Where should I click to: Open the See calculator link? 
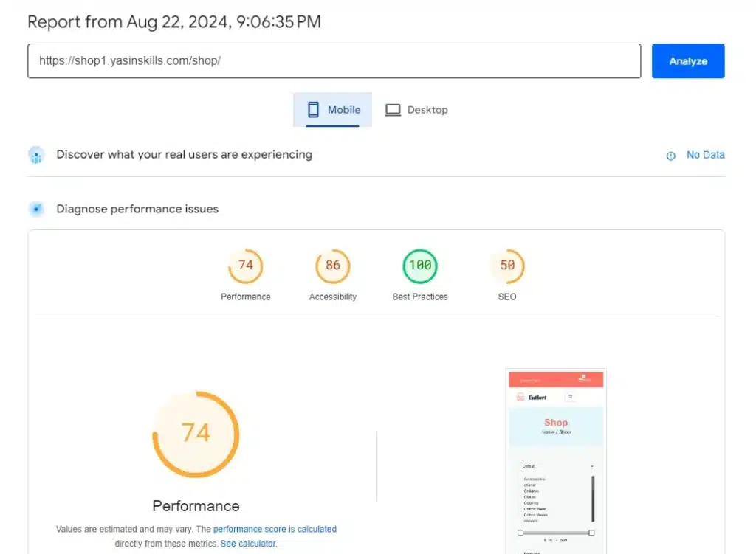click(248, 544)
